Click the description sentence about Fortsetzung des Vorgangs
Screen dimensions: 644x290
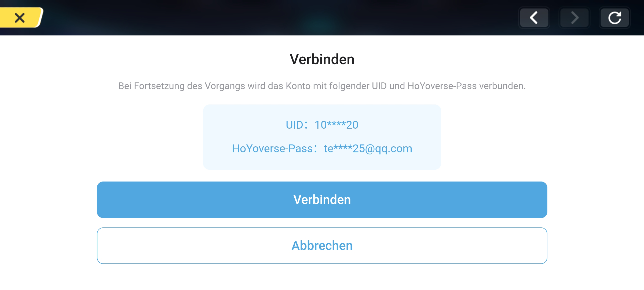(322, 86)
